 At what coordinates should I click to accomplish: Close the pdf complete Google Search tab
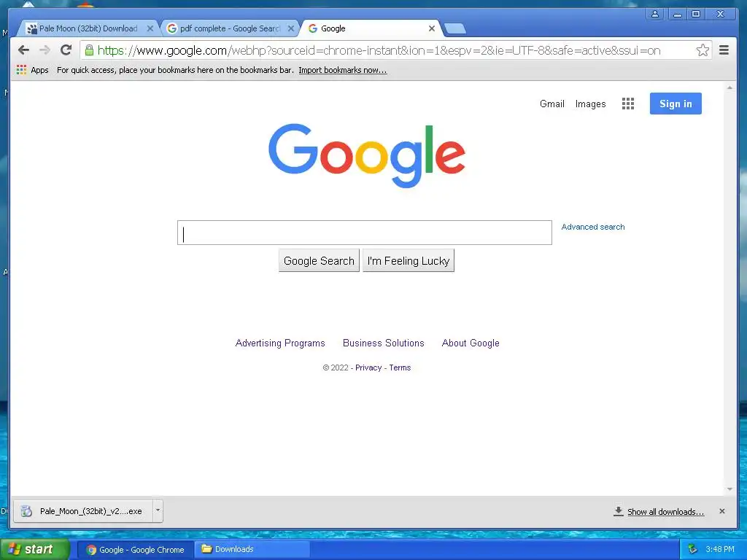pyautogui.click(x=291, y=28)
